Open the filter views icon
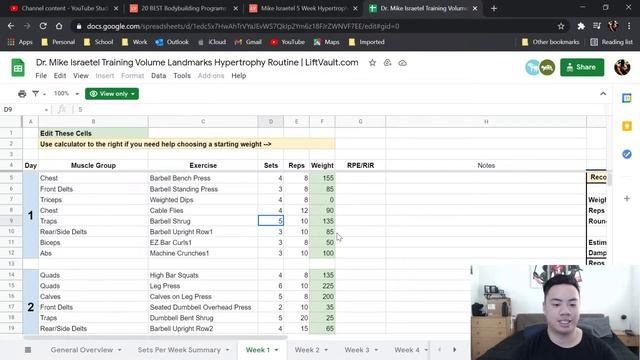Image resolution: width=640 pixels, height=360 pixels. point(36,94)
